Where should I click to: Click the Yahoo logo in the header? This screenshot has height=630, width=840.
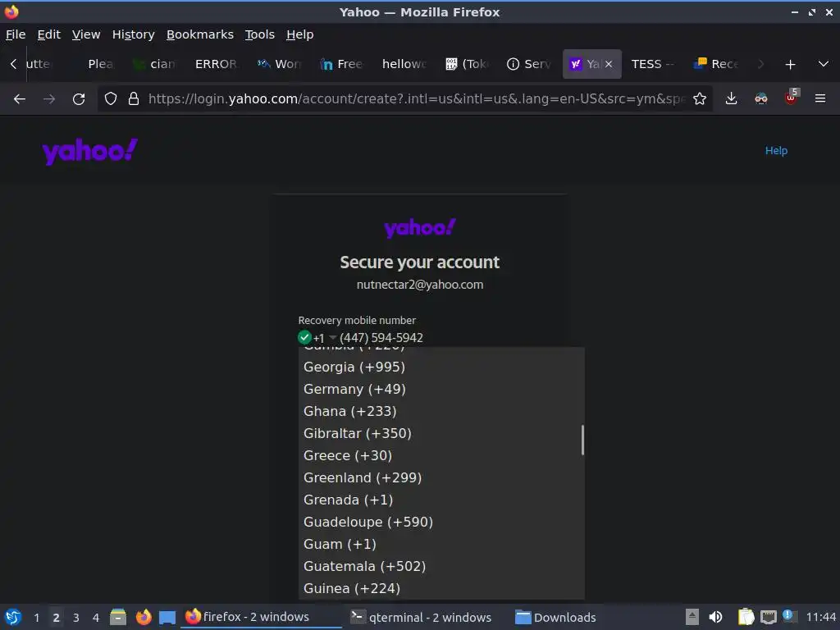tap(90, 152)
